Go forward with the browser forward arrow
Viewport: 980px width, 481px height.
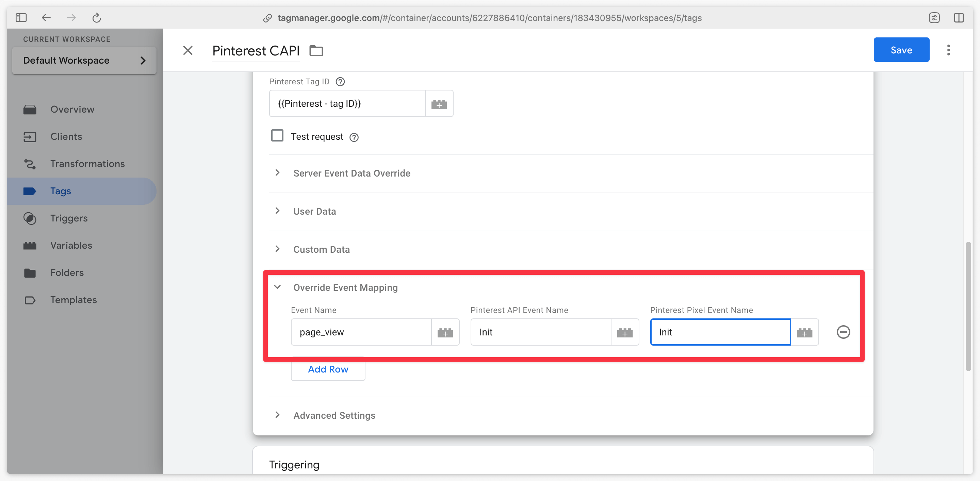tap(71, 17)
